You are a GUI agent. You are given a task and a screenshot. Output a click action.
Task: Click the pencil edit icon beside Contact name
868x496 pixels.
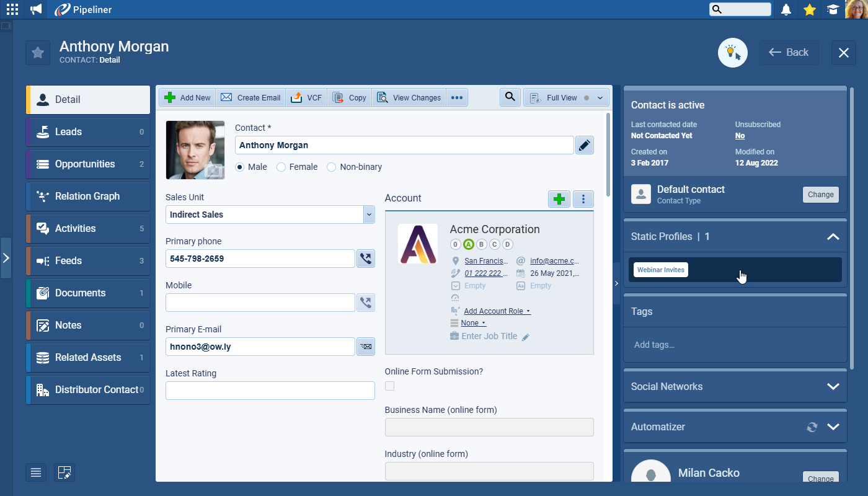point(584,145)
